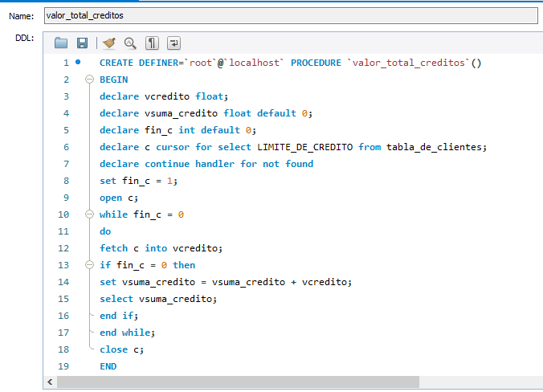Click 'end if;' on line 16

[x=119, y=316]
